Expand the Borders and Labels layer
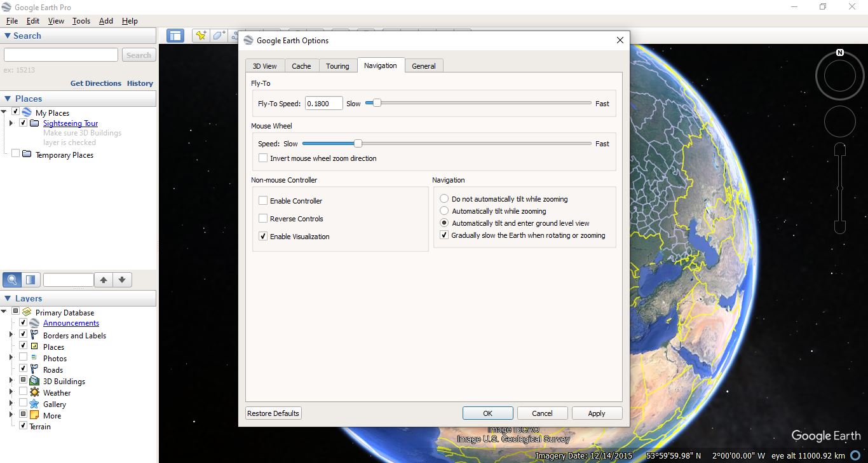This screenshot has height=463, width=868. [x=11, y=335]
